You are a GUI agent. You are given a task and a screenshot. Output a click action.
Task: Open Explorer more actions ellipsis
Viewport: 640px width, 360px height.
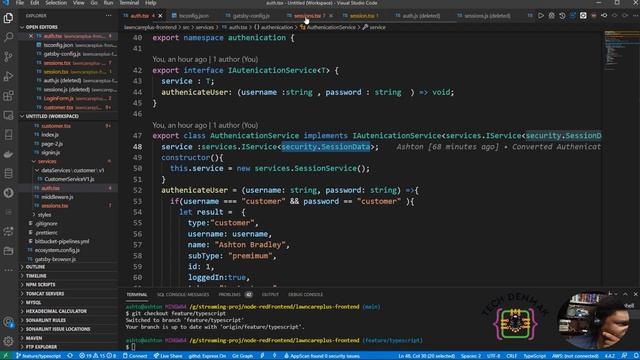[108, 16]
